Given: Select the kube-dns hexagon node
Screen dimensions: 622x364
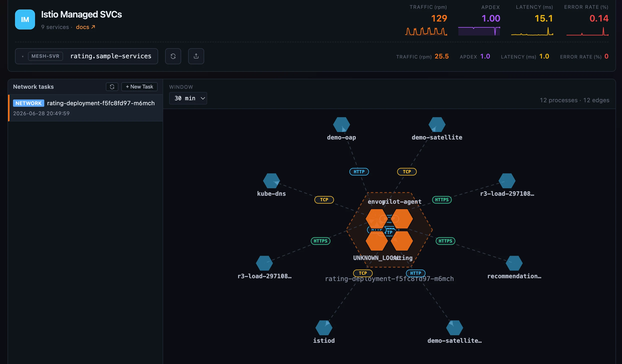Looking at the screenshot, I should 271,181.
